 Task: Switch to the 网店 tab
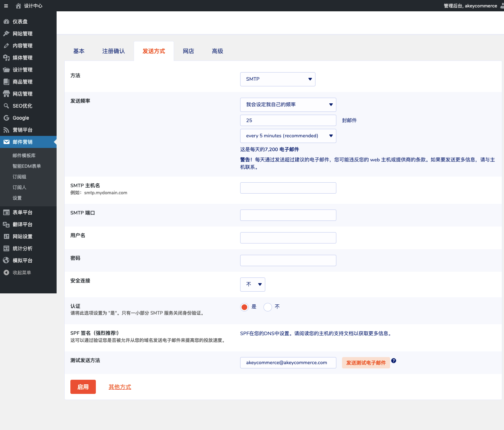point(189,51)
